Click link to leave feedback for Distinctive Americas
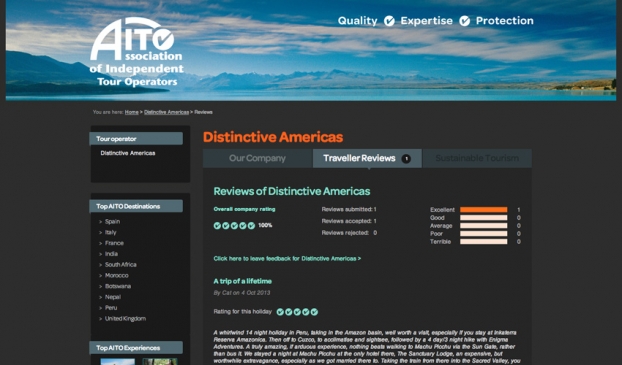622x365 pixels. point(287,259)
